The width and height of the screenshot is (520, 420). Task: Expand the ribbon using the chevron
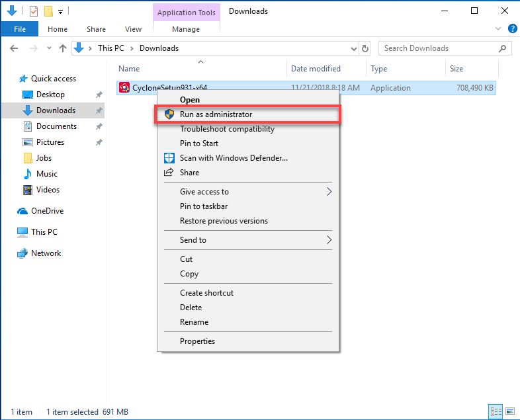tap(499, 29)
